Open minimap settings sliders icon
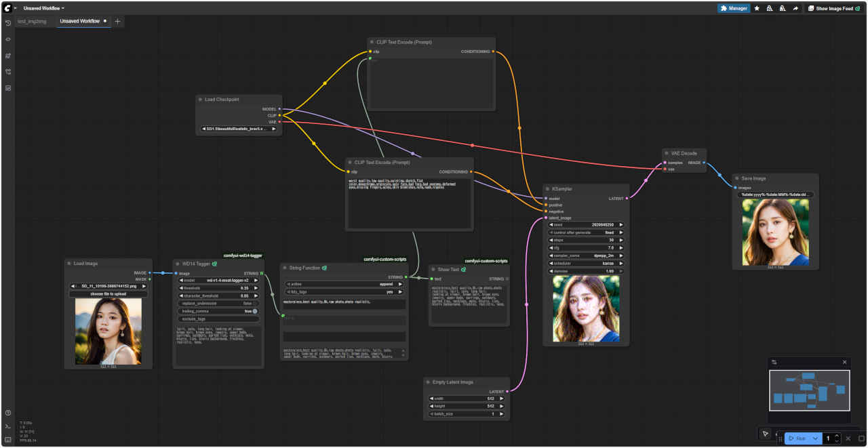Screen dimensions: 868x448 pyautogui.click(x=774, y=362)
